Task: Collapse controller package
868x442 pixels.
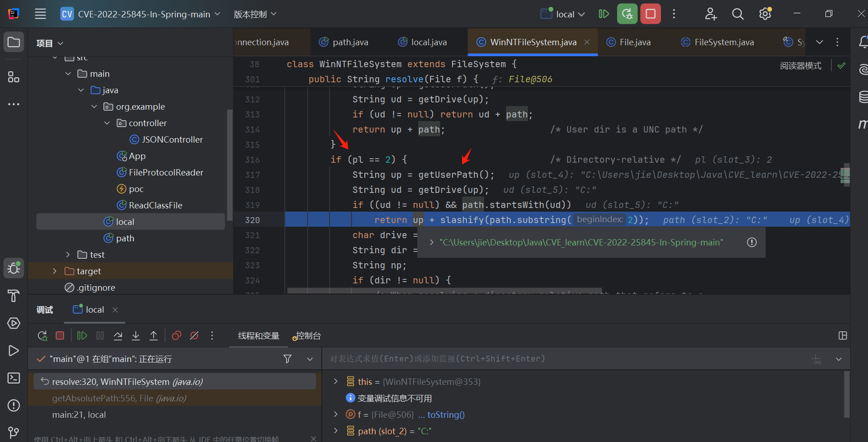Action: [x=107, y=123]
